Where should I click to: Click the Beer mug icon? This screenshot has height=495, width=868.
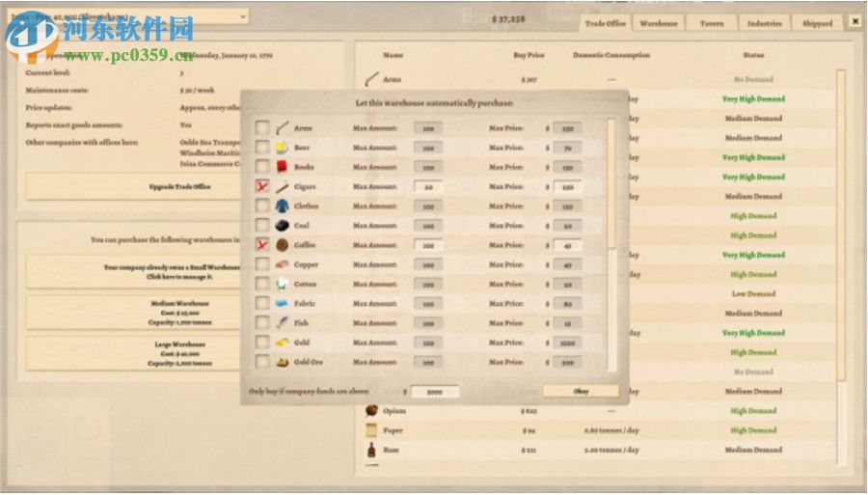(x=283, y=148)
